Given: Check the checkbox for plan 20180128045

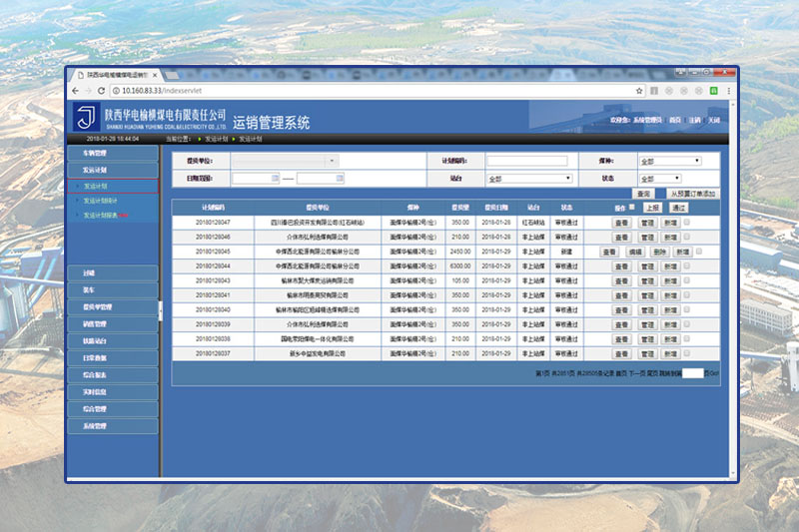Looking at the screenshot, I should click(x=700, y=252).
